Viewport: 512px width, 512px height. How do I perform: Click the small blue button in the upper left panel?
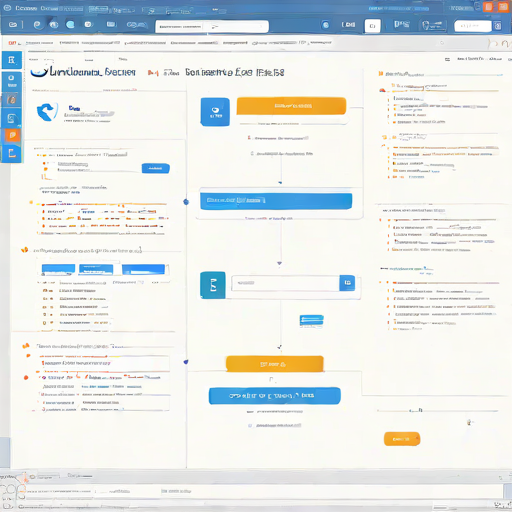coord(156,168)
